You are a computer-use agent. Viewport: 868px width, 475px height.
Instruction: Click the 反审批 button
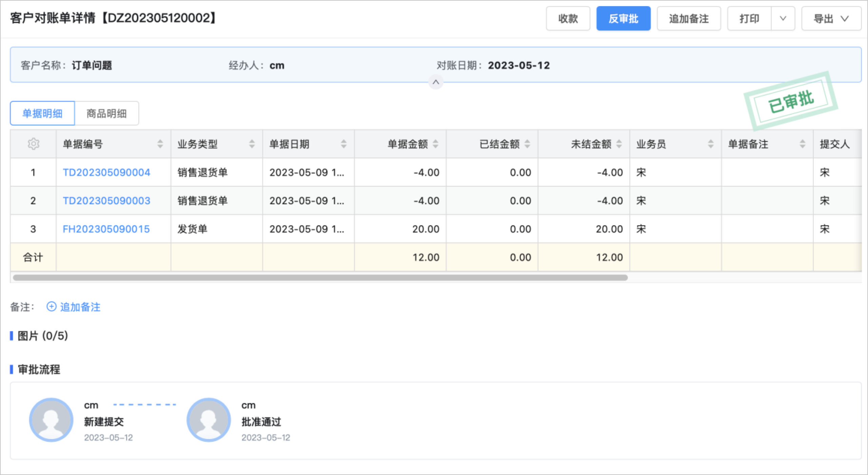pos(623,18)
